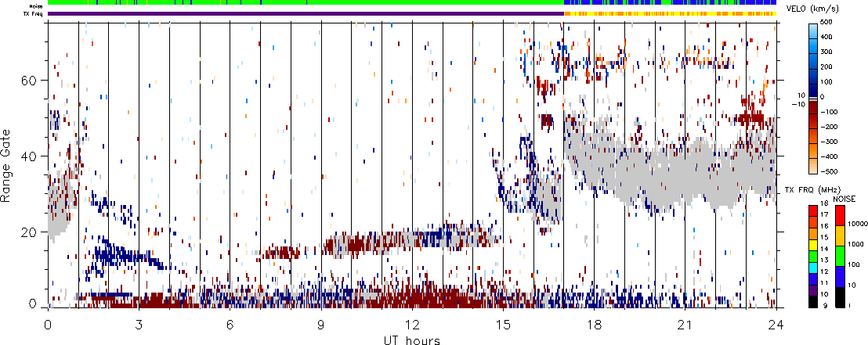Click the yellow-orange portion of the TX Freq strip
This screenshot has height=345, width=868.
point(670,14)
